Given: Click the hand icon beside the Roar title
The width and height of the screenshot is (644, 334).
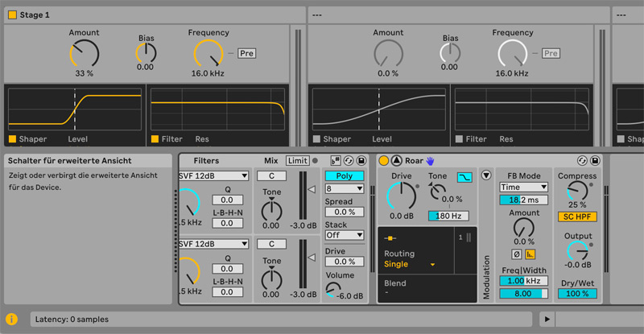Looking at the screenshot, I should click(x=431, y=161).
